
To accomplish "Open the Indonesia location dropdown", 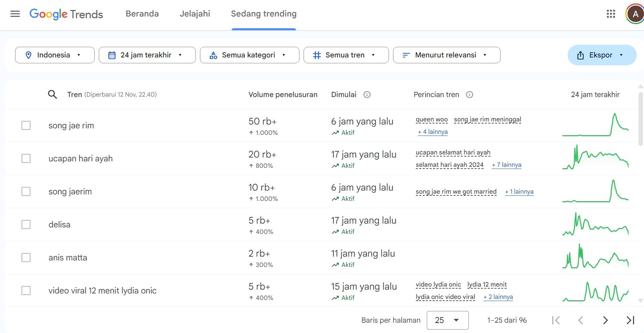I will pos(55,55).
